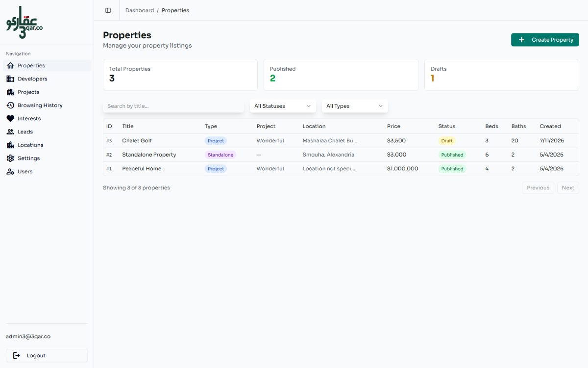
Task: Click the admin3@3qar.co account label
Action: [28, 337]
